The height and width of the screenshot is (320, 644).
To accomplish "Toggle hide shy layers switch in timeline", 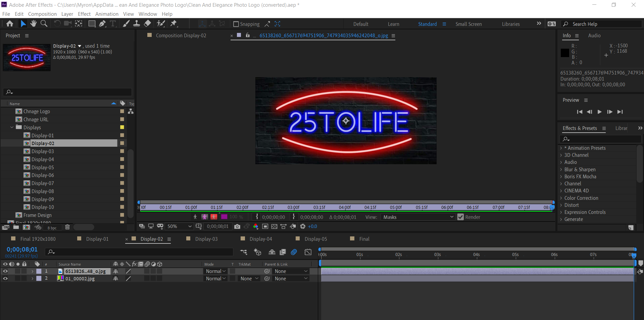I will (272, 252).
